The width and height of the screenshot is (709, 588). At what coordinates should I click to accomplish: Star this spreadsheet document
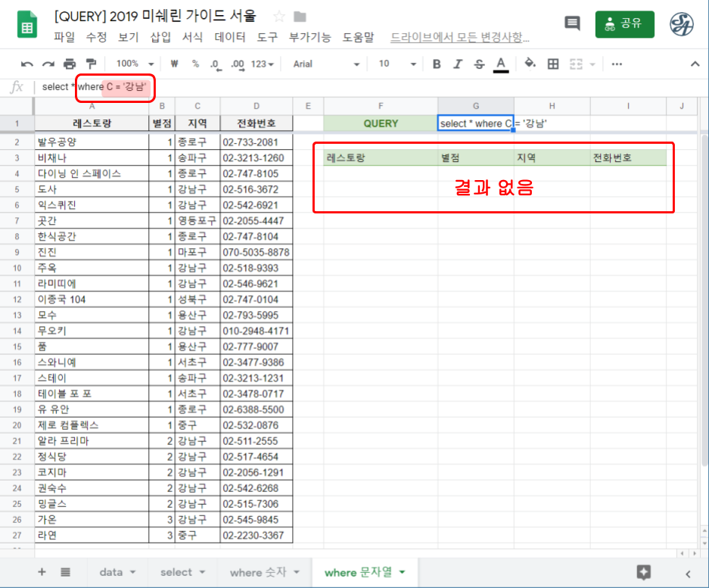point(278,17)
